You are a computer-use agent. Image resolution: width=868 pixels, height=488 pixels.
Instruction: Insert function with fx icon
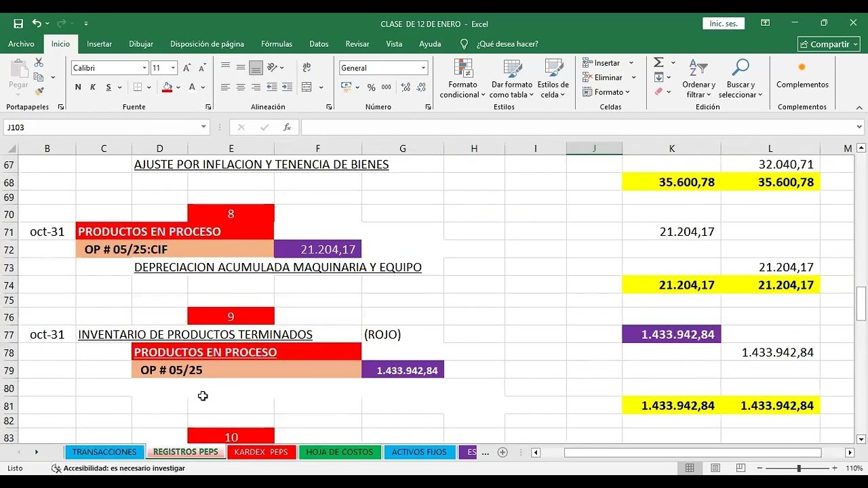[287, 127]
